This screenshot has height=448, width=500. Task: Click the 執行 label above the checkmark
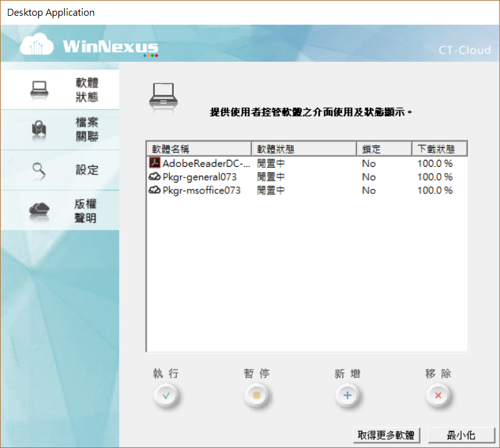[166, 373]
